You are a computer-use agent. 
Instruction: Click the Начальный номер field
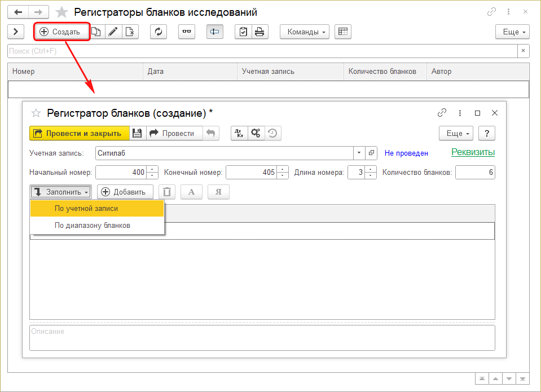[121, 172]
